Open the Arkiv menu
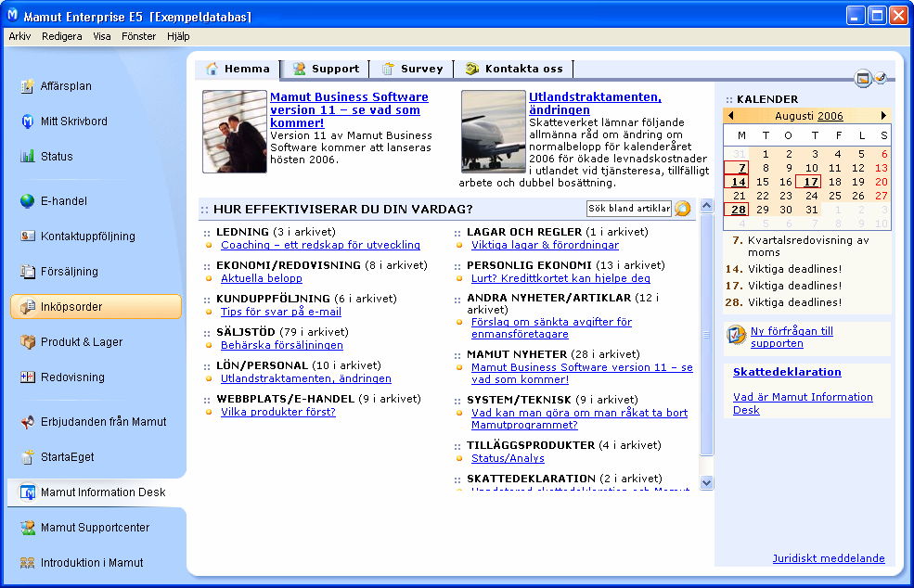Viewport: 914px width, 588px height. tap(19, 36)
